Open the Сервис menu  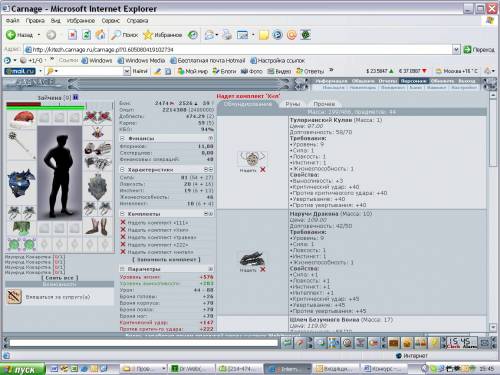click(111, 21)
